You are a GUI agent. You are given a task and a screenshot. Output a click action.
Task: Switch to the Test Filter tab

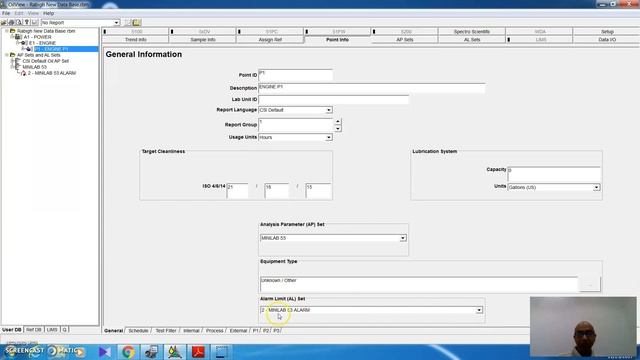(166, 331)
